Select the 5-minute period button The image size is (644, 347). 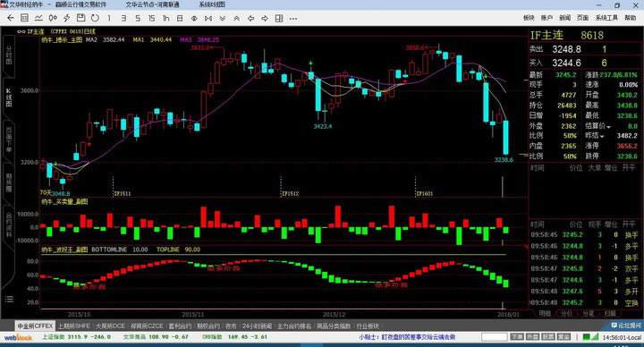click(x=138, y=18)
